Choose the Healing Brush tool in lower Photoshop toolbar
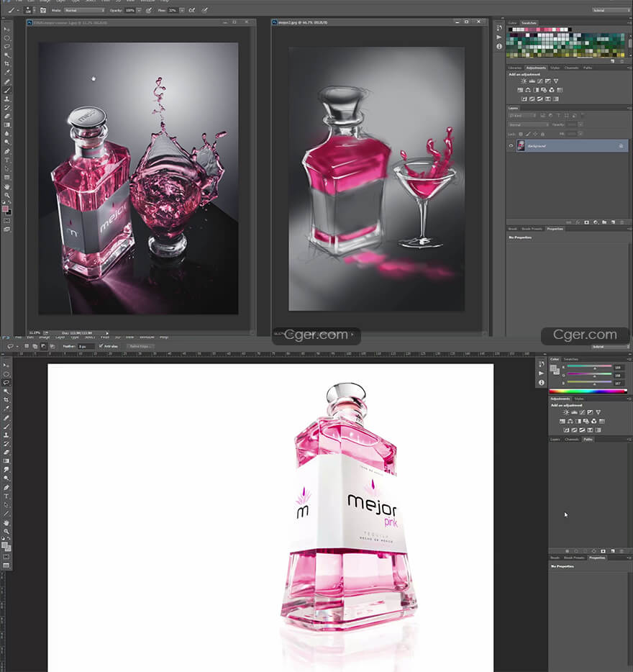Viewport: 633px width, 672px height. [6, 417]
